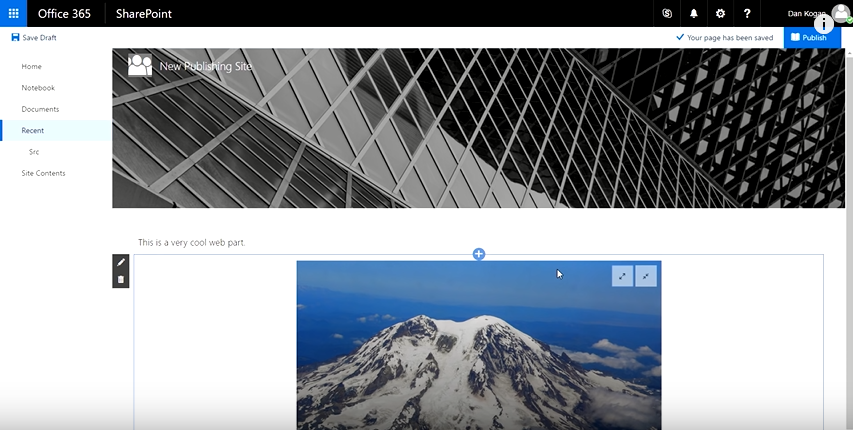
Task: Click the 'Your page has been saved' status
Action: [725, 38]
